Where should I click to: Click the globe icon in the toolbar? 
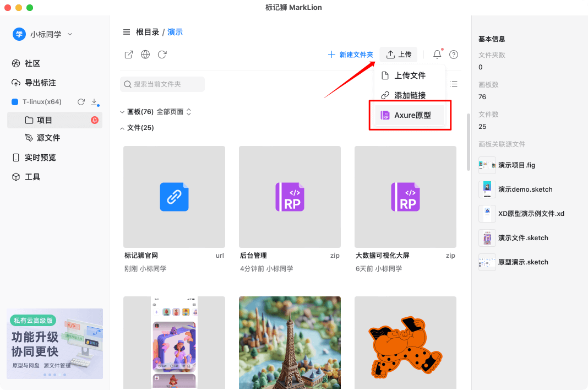pos(145,55)
